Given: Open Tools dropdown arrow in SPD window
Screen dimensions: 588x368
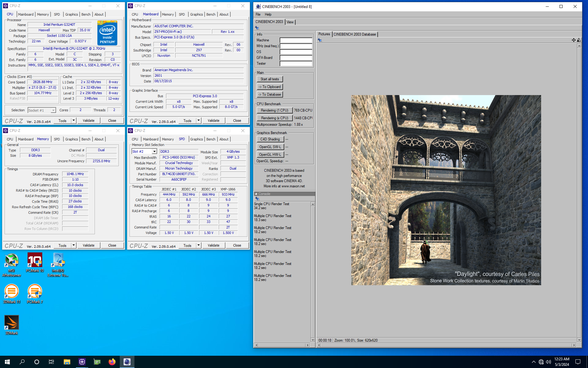Looking at the screenshot, I should [x=198, y=245].
